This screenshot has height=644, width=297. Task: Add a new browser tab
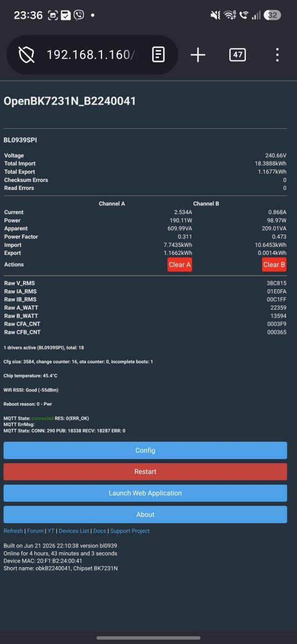pyautogui.click(x=198, y=55)
